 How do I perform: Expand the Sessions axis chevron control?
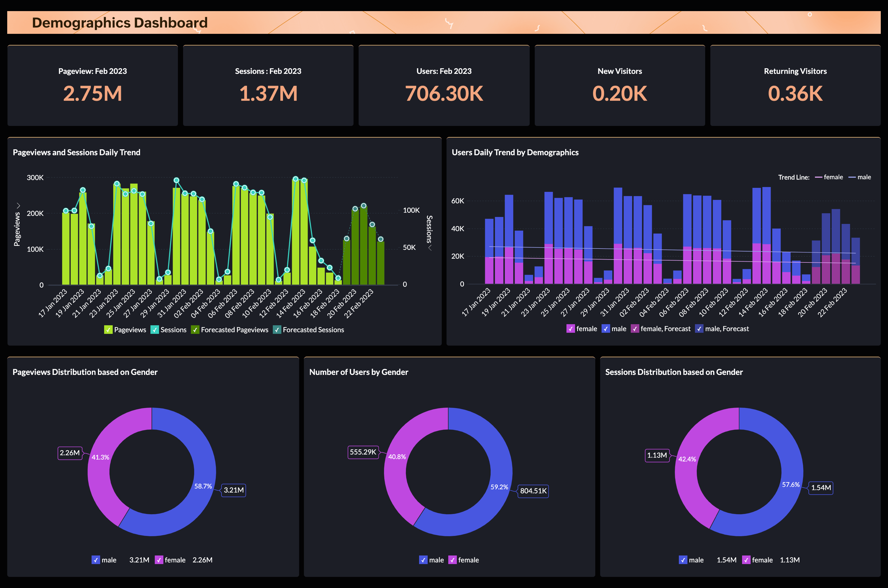click(x=430, y=248)
